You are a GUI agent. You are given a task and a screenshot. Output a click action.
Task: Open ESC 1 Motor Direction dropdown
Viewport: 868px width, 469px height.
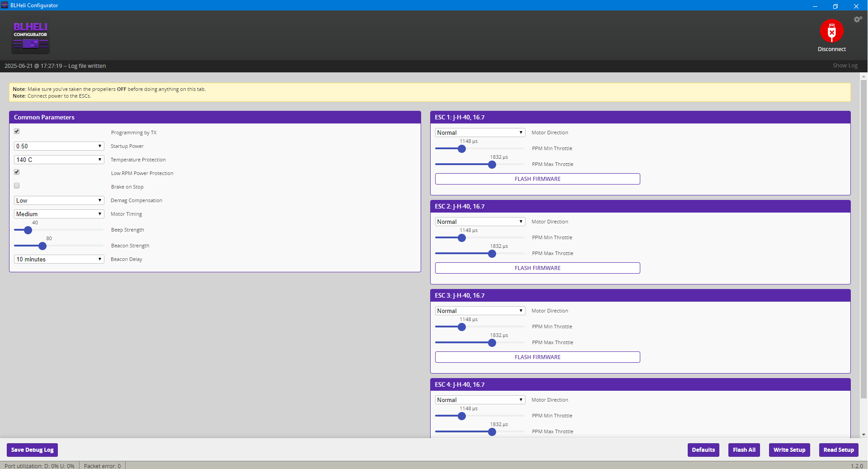click(479, 133)
